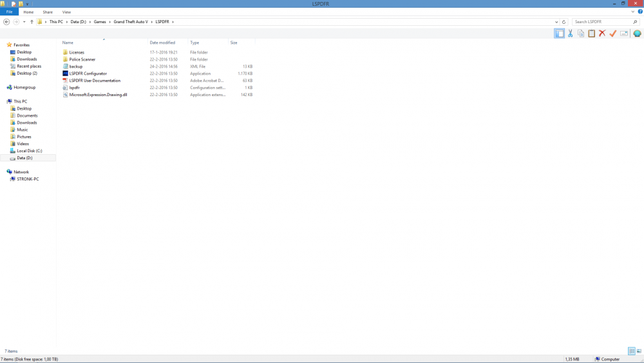Click the Paste clipboard icon
The width and height of the screenshot is (644, 363).
pos(591,34)
